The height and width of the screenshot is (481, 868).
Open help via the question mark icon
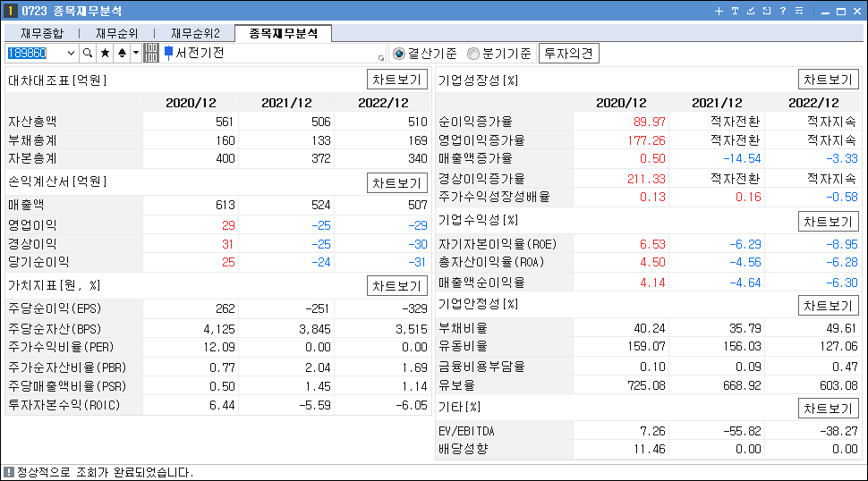[783, 11]
